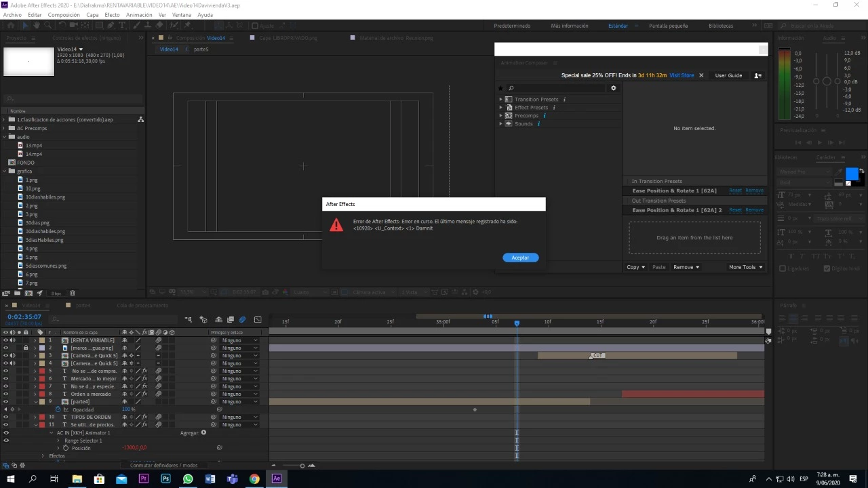Open Photoshop from taskbar

(x=165, y=479)
